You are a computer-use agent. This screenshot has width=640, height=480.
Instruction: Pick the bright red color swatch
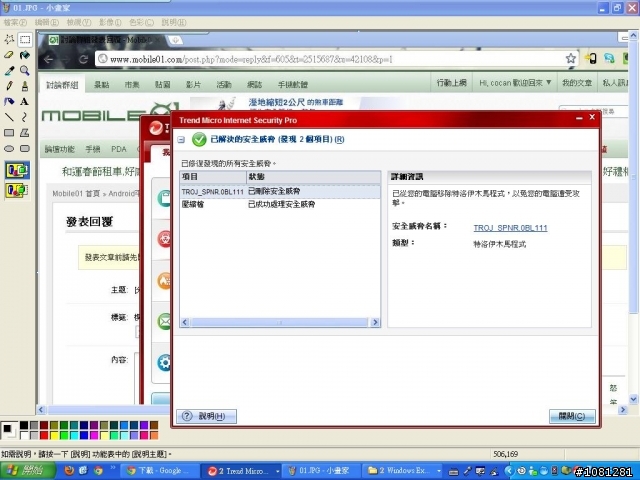tap(44, 435)
